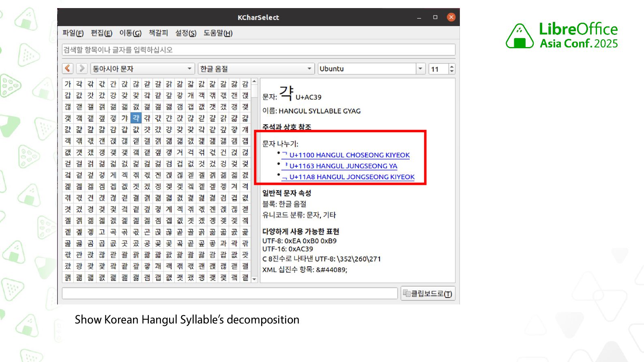Click the character search input field
This screenshot has width=644, height=362.
pos(258,50)
